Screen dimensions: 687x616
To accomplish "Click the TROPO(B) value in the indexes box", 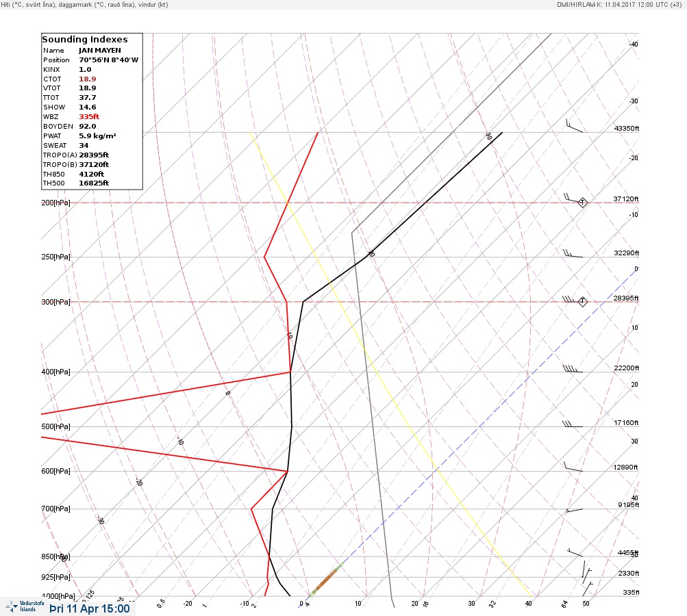I will 94,165.
